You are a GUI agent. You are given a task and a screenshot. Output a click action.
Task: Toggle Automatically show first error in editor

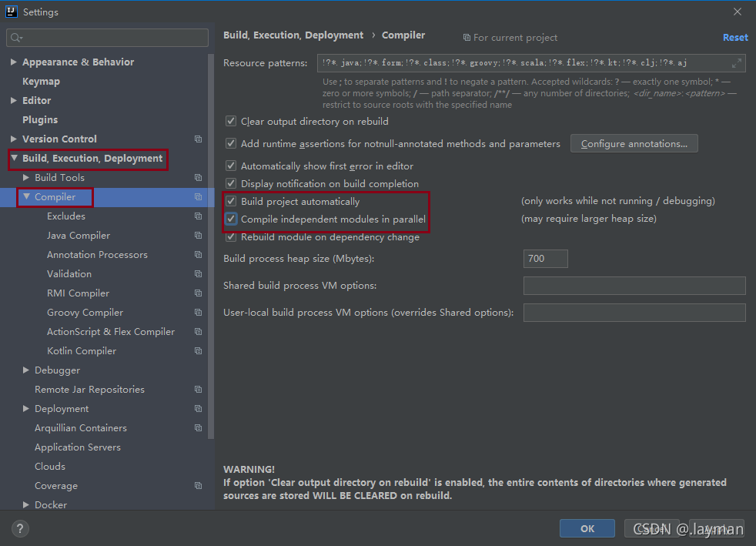click(231, 166)
